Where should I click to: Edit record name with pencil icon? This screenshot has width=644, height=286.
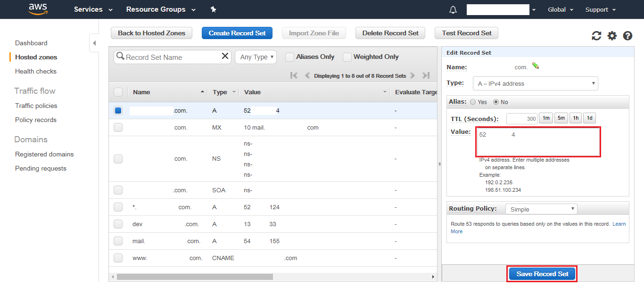(535, 66)
